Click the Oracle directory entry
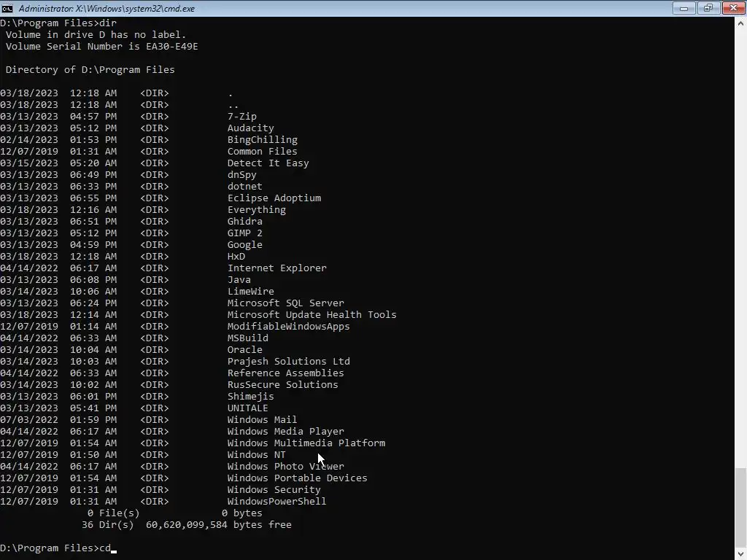This screenshot has height=560, width=747. coord(245,349)
